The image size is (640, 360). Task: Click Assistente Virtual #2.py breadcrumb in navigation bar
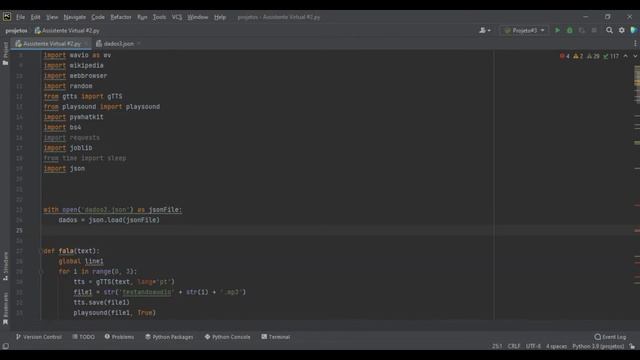click(67, 31)
